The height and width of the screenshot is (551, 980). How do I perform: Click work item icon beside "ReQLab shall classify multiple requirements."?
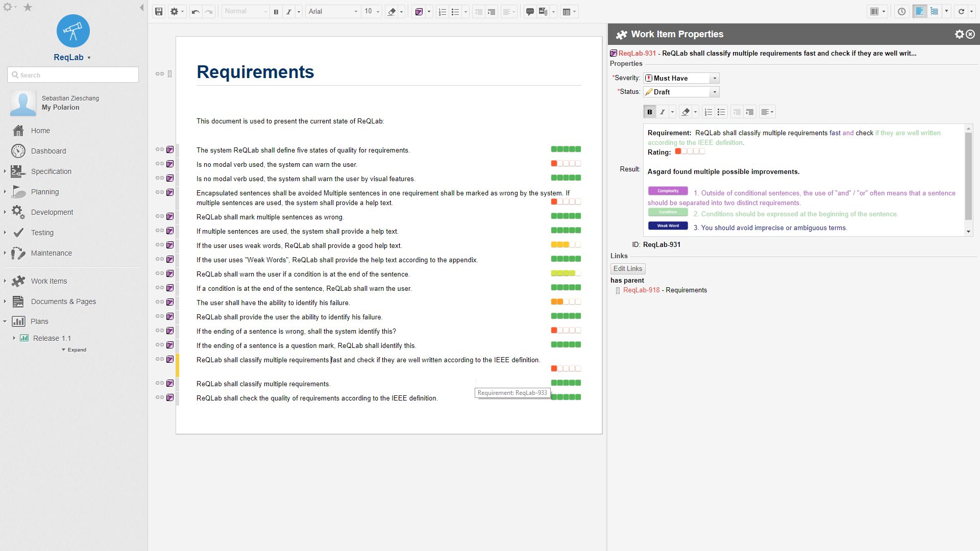pos(170,384)
